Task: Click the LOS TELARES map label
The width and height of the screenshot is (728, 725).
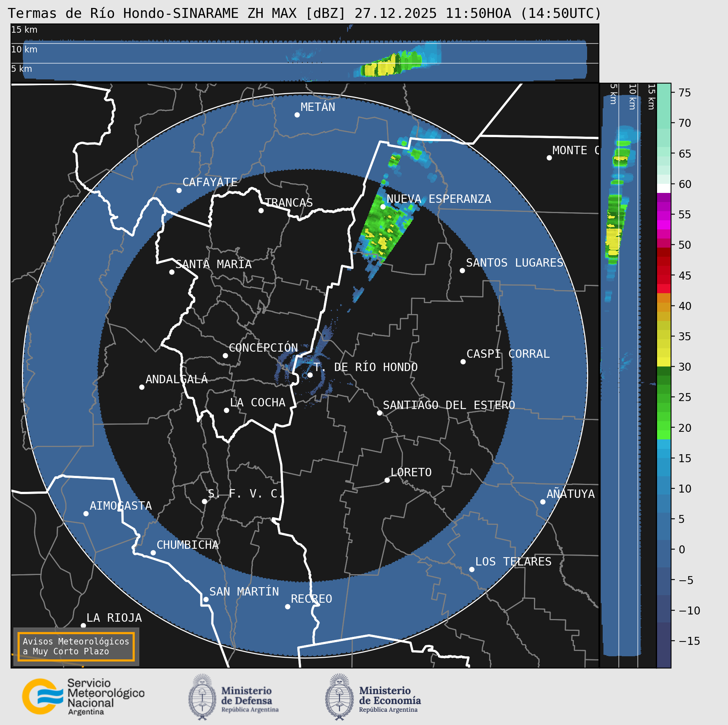Action: (513, 562)
